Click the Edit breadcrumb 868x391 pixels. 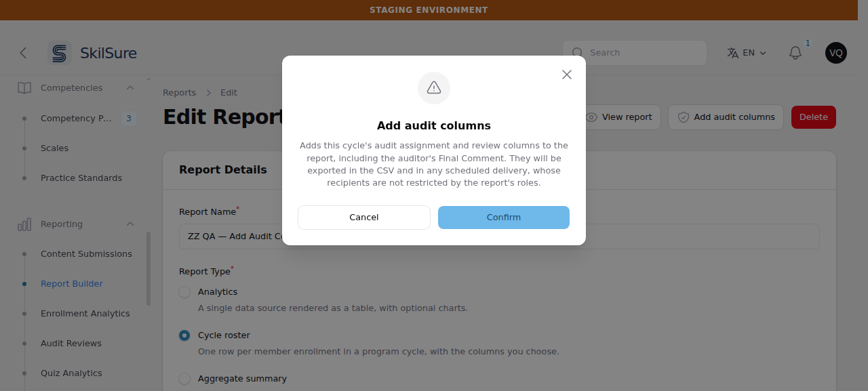[229, 93]
